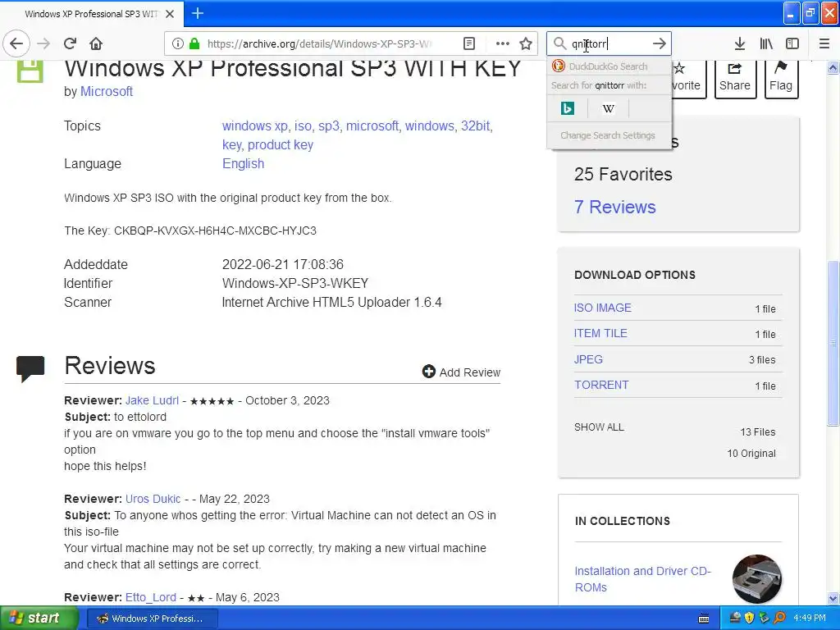Viewport: 840px width, 630px height.
Task: Click the page scrollbar down arrow
Action: tap(833, 598)
